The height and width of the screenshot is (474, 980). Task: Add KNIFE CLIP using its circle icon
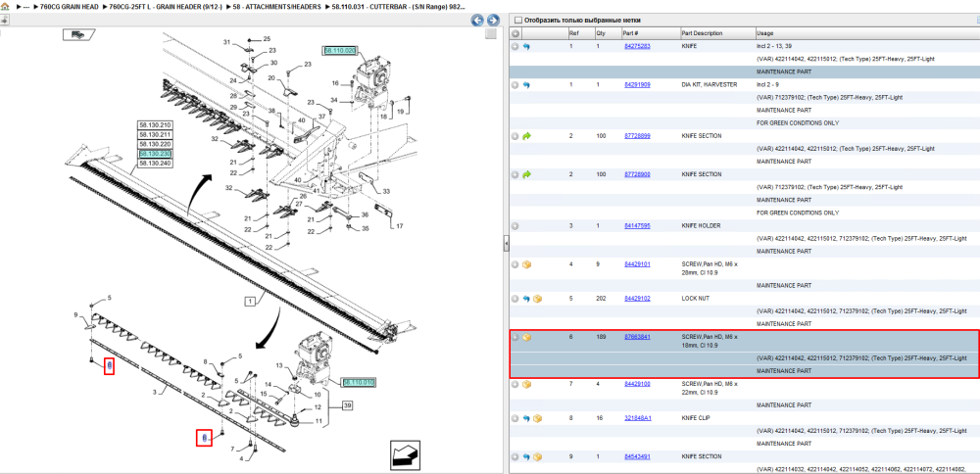coord(515,418)
